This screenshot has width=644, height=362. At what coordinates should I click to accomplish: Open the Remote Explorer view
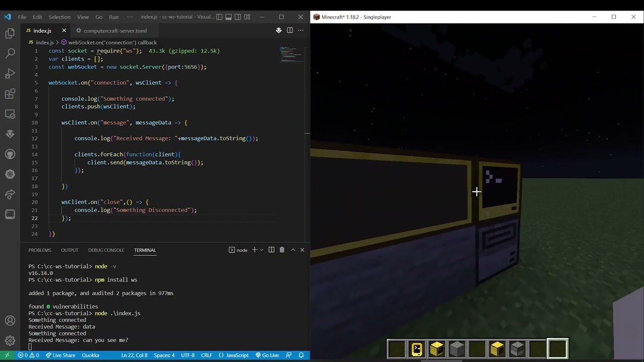tap(10, 114)
